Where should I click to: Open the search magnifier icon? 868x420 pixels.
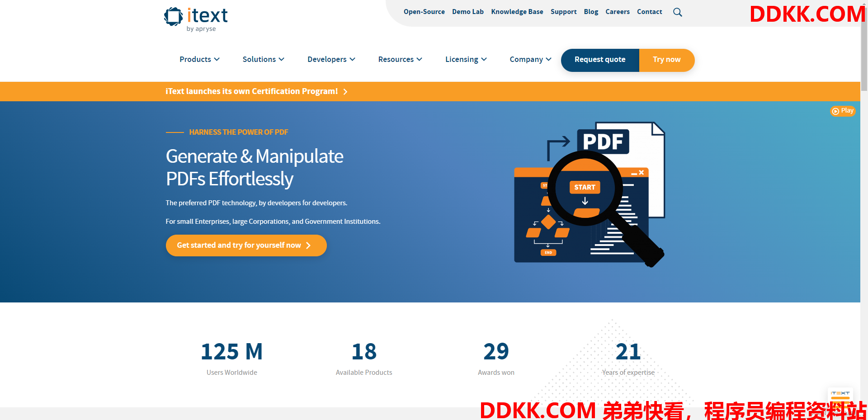pos(677,12)
